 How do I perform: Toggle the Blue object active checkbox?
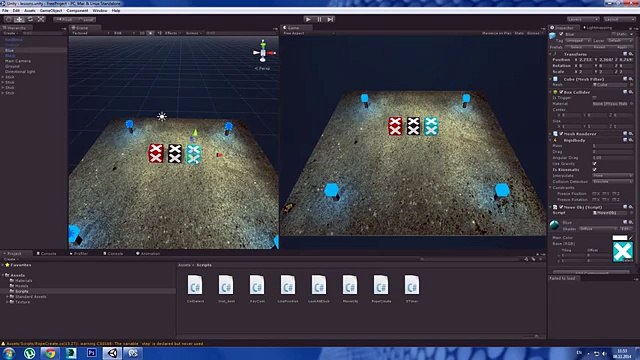pos(561,34)
